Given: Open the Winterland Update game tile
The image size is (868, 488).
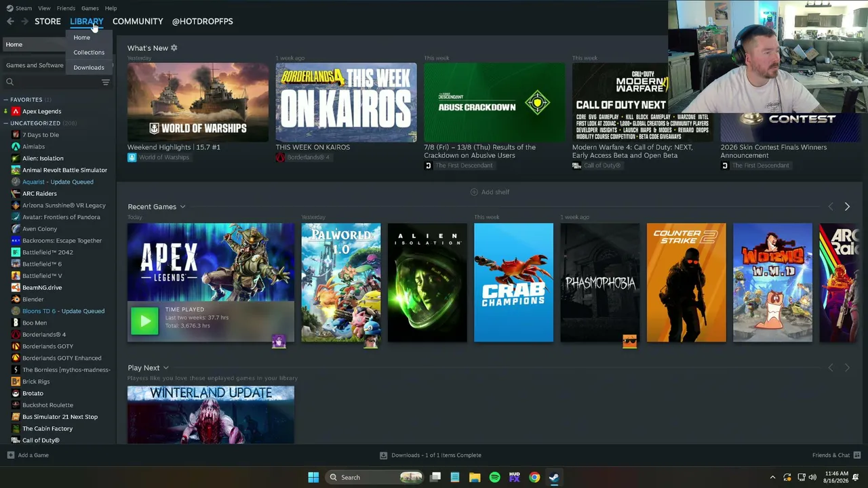Looking at the screenshot, I should pyautogui.click(x=211, y=415).
